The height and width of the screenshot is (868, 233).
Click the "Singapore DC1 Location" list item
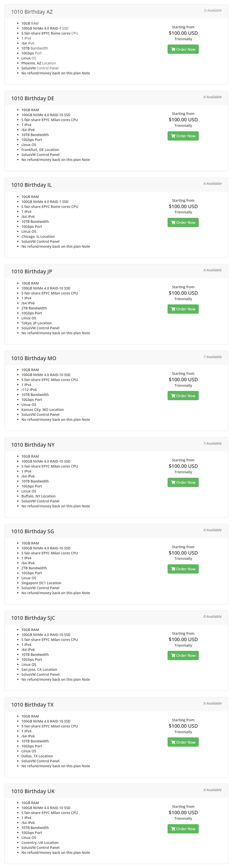tap(41, 583)
